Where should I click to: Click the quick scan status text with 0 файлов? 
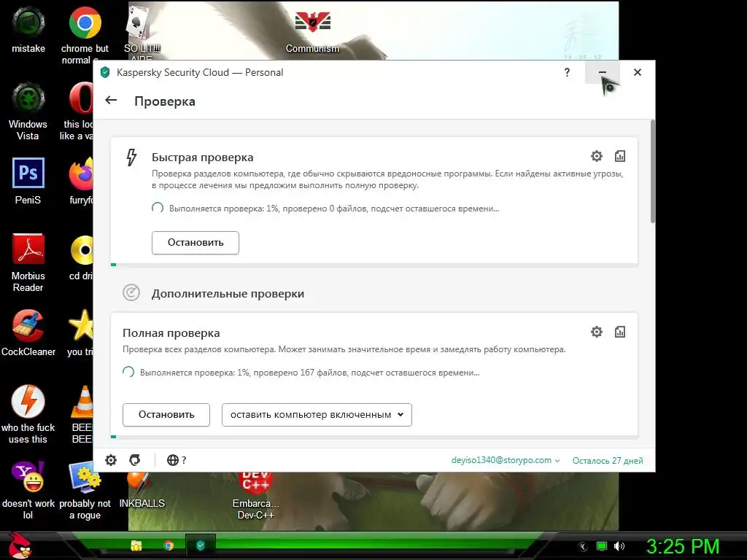[x=334, y=209]
